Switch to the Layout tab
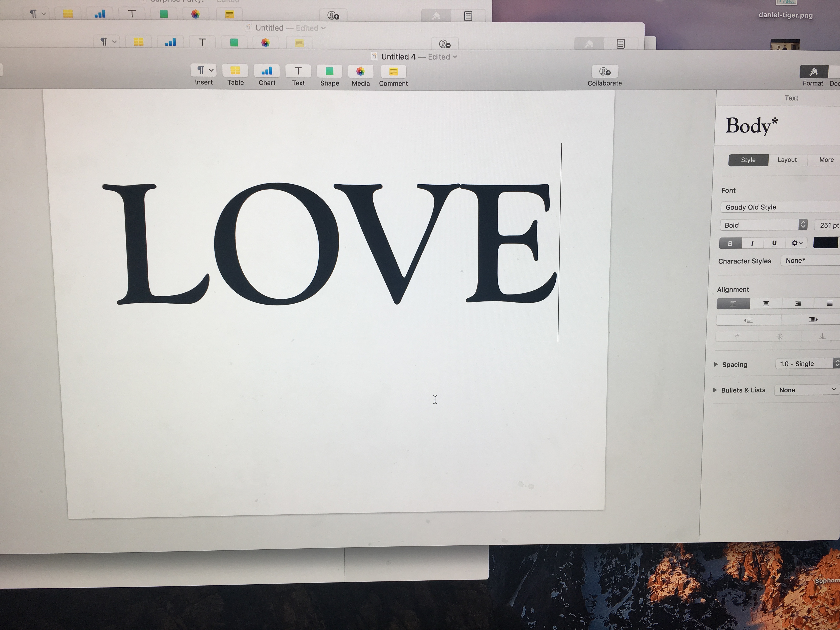The height and width of the screenshot is (630, 840). click(x=787, y=160)
